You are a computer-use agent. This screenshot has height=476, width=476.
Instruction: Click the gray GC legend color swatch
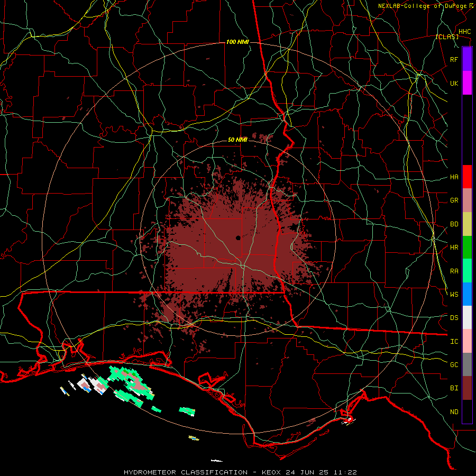tap(467, 364)
